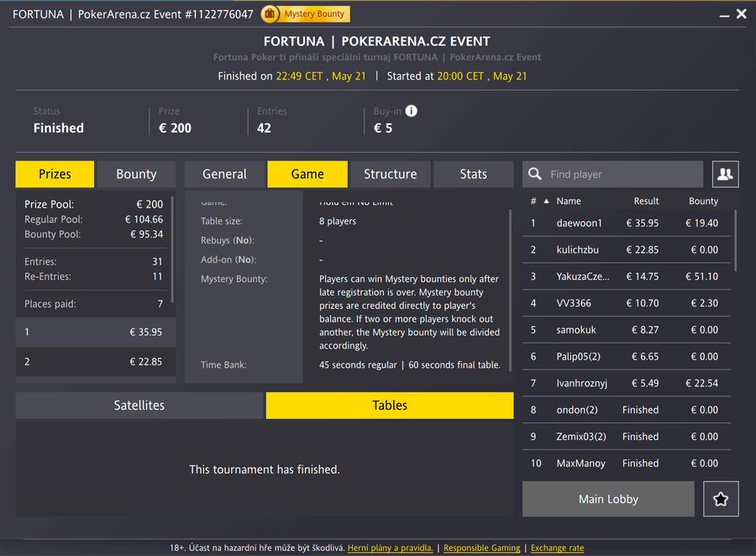Click the Re-Entries 11 entry

pyautogui.click(x=93, y=276)
